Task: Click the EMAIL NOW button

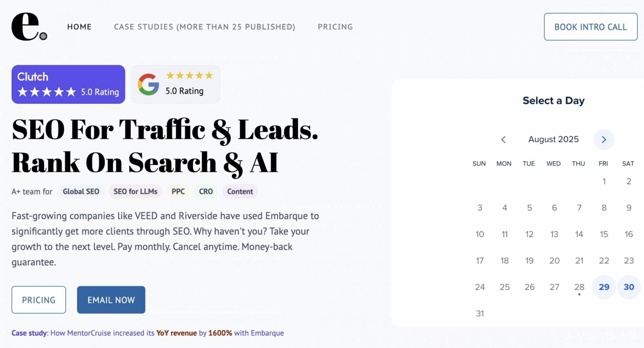Action: click(x=111, y=300)
